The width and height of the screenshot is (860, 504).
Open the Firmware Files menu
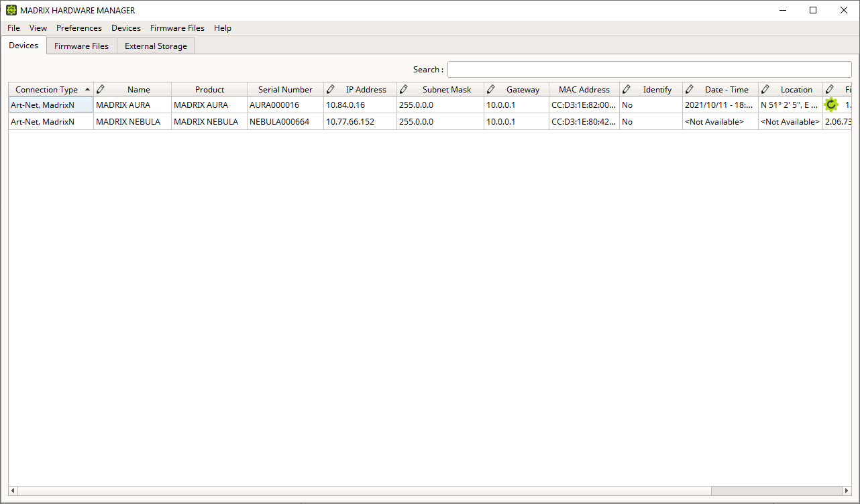(x=177, y=28)
